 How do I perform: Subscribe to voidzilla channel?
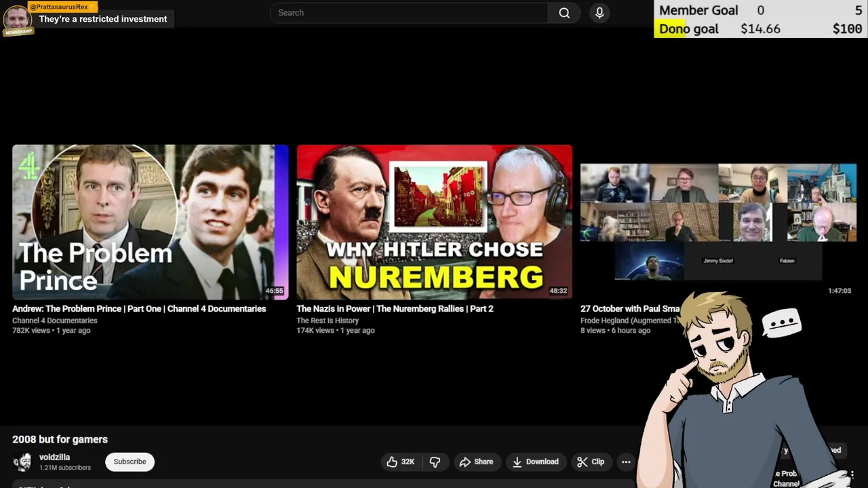(130, 462)
